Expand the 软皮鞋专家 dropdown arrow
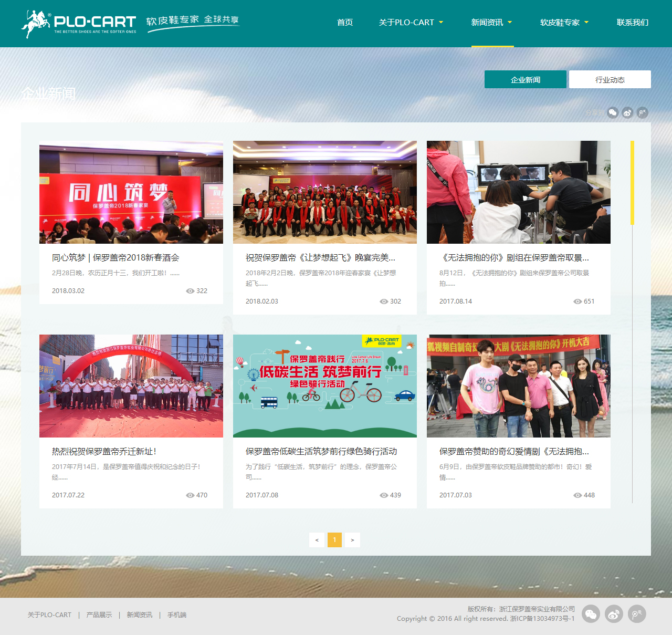672x635 pixels. 586,22
